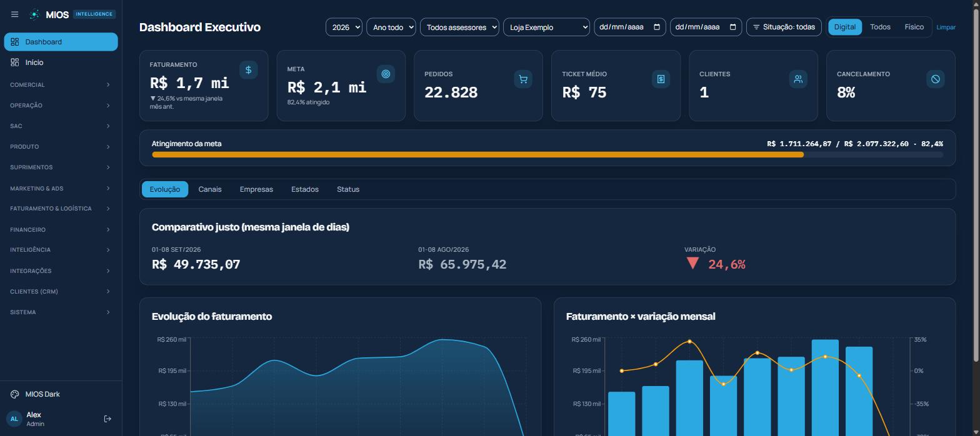This screenshot has height=436, width=980.
Task: Click the users icon on Clientes card
Action: point(798,79)
